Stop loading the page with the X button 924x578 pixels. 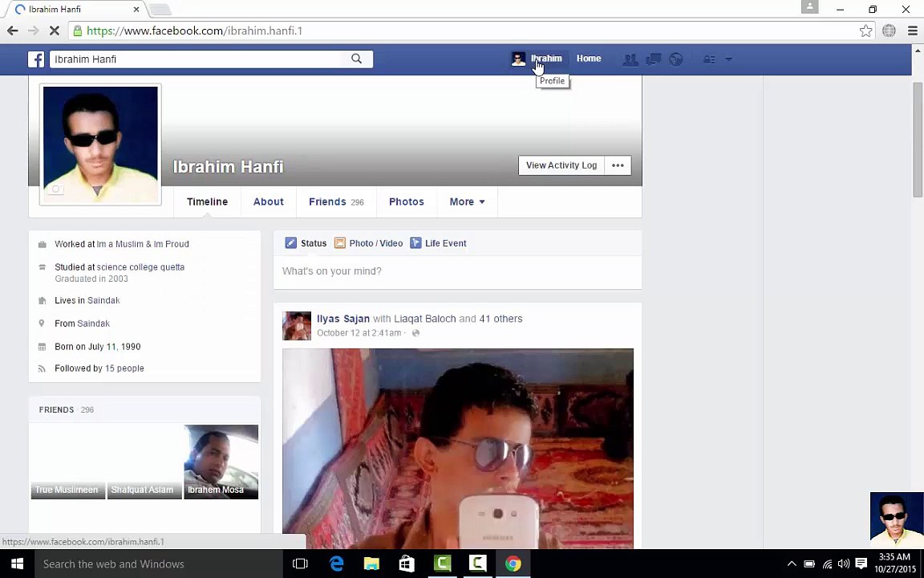coord(55,31)
